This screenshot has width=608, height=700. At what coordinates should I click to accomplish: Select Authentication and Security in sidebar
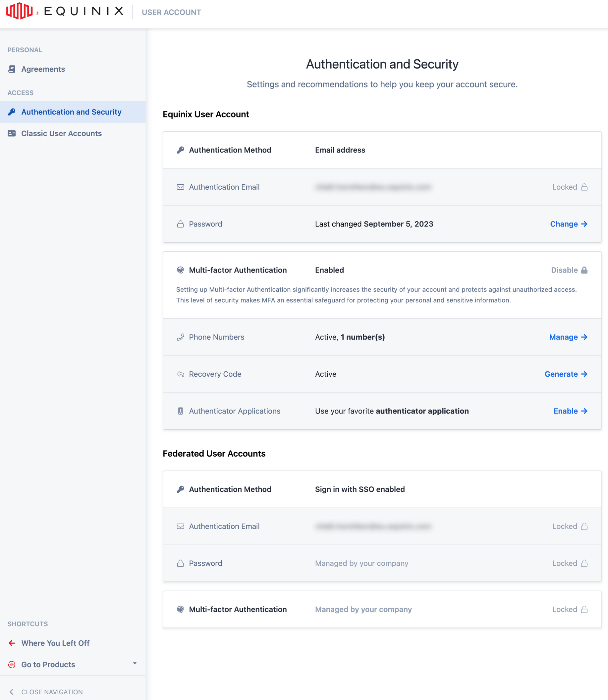click(x=73, y=112)
